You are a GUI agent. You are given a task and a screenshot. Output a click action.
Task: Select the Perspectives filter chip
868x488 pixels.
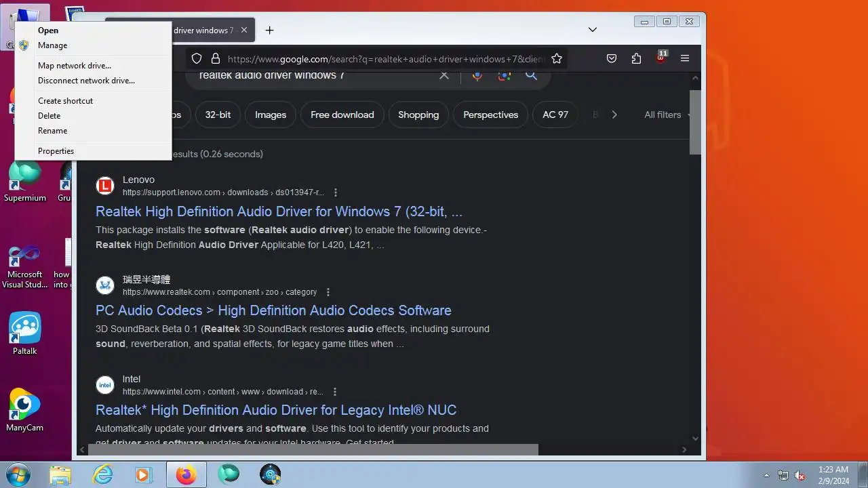pos(491,115)
